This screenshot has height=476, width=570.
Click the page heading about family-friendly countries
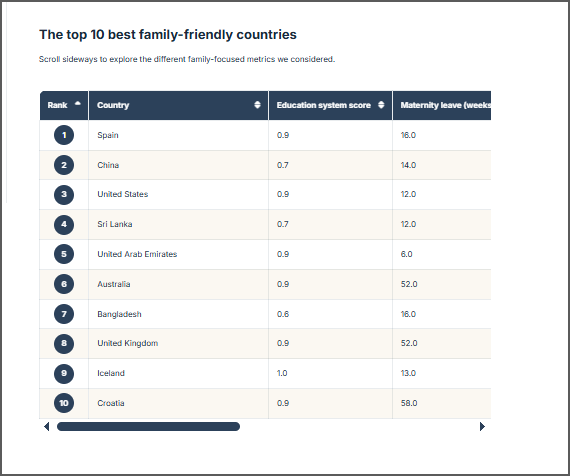click(x=168, y=35)
